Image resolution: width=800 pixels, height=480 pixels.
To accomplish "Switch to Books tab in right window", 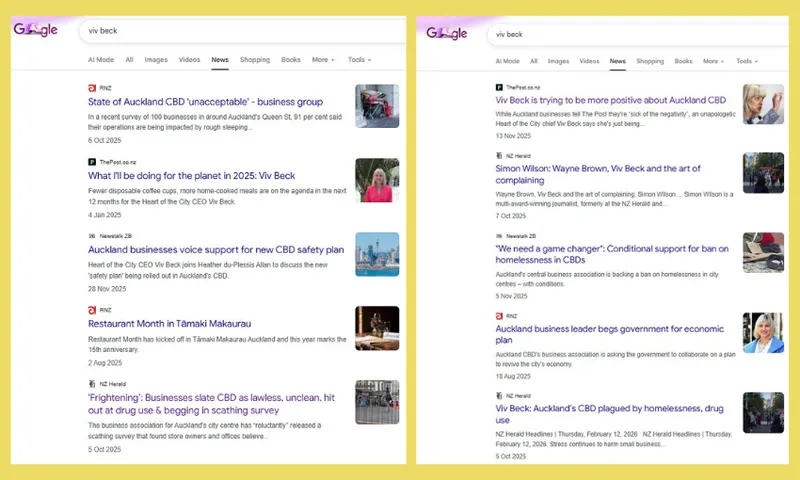I will click(x=683, y=61).
